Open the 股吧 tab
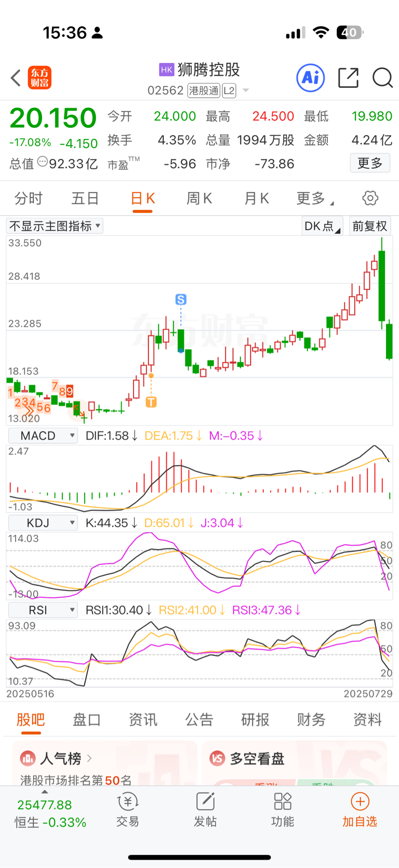Viewport: 399px width, 868px height. pyautogui.click(x=31, y=720)
